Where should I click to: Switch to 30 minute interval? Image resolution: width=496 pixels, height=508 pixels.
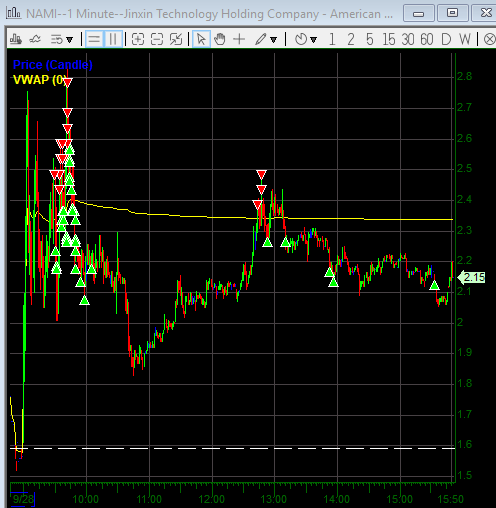tap(408, 39)
